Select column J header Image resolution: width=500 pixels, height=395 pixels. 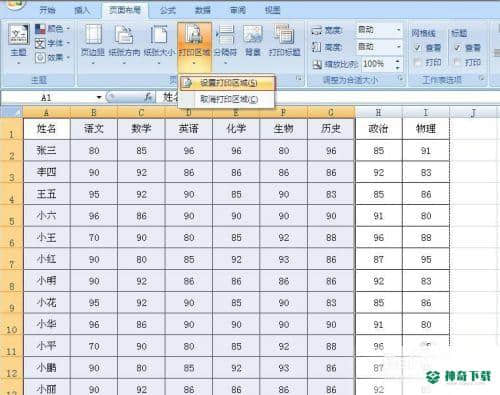coord(473,113)
